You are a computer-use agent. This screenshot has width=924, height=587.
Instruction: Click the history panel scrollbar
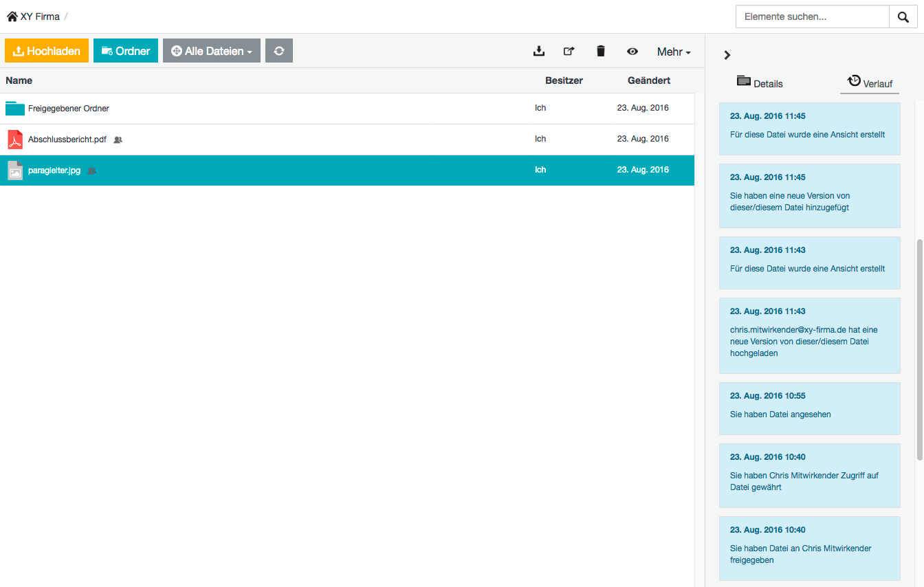click(x=919, y=349)
